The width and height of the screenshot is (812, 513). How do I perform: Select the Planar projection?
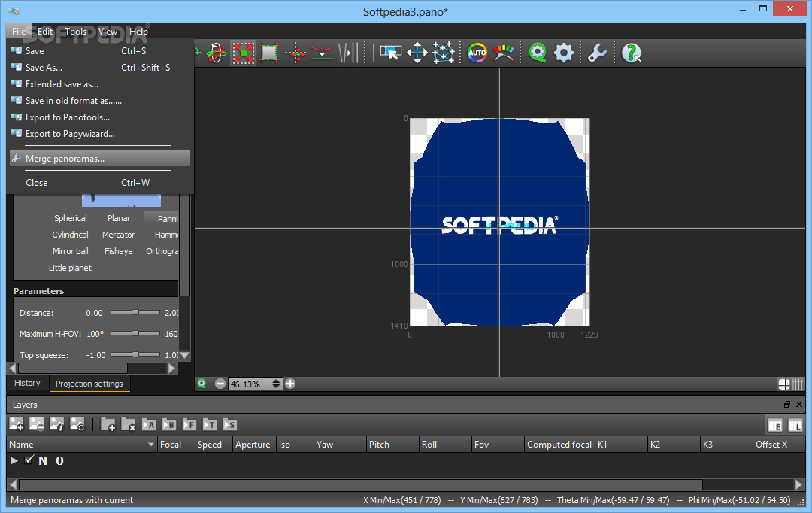(119, 218)
